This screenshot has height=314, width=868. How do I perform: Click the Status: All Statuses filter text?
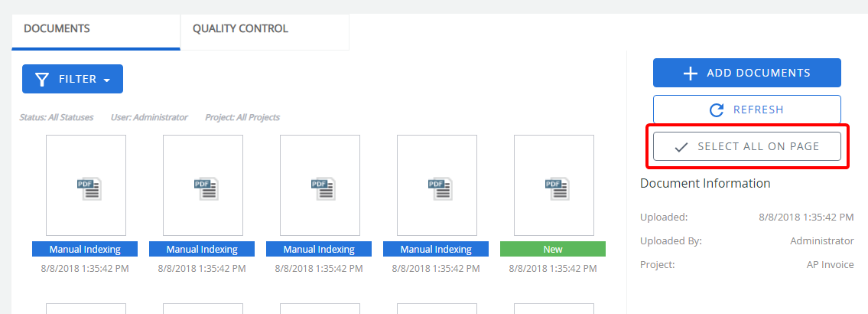click(x=57, y=118)
